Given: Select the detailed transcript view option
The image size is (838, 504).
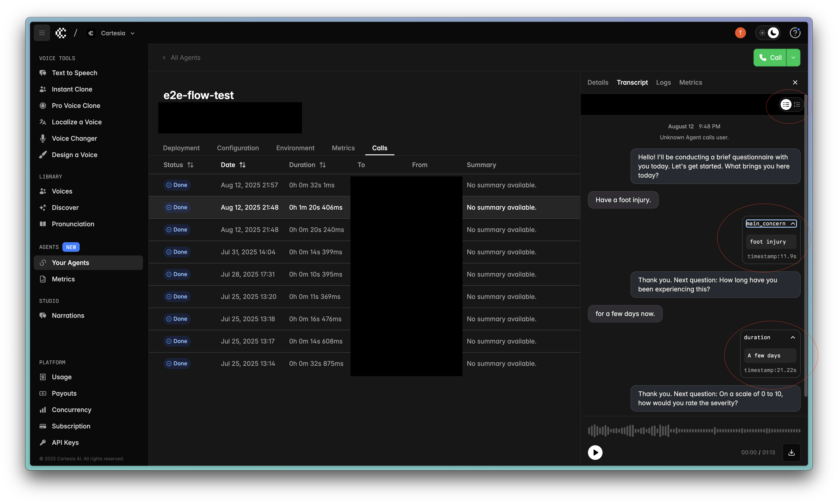Looking at the screenshot, I should (786, 105).
